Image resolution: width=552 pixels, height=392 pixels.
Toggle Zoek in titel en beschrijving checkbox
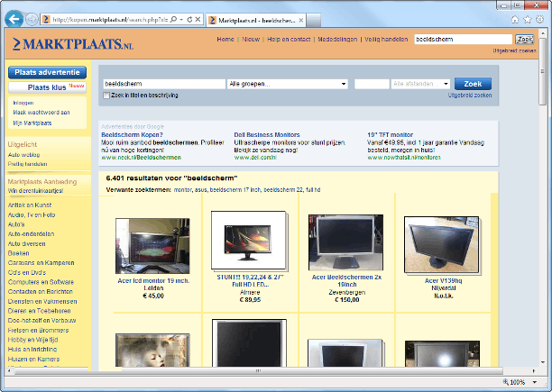(x=106, y=96)
